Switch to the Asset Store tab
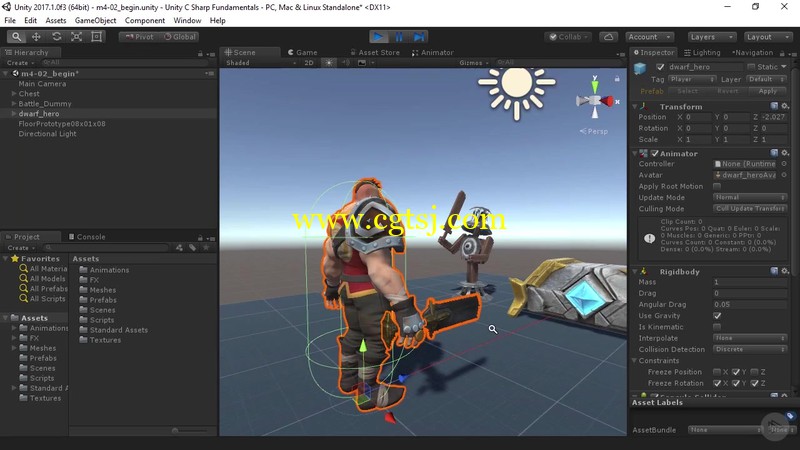The image size is (800, 450). (x=375, y=53)
